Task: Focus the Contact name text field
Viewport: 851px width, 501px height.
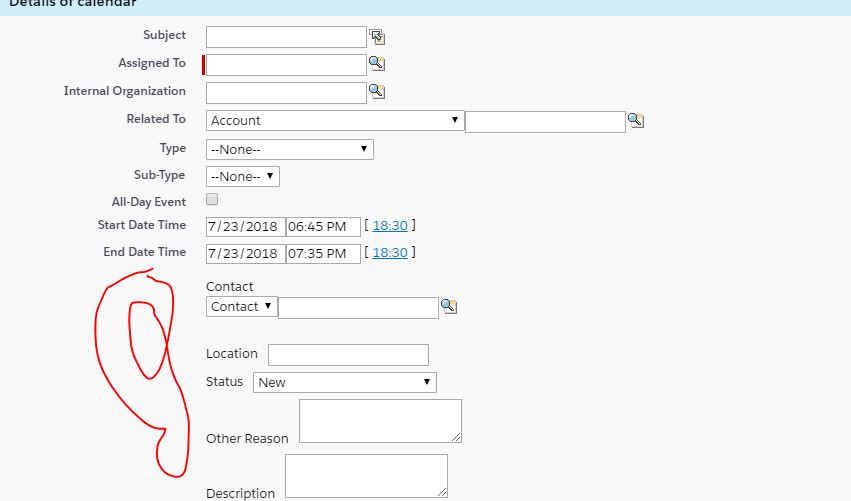Action: point(358,308)
